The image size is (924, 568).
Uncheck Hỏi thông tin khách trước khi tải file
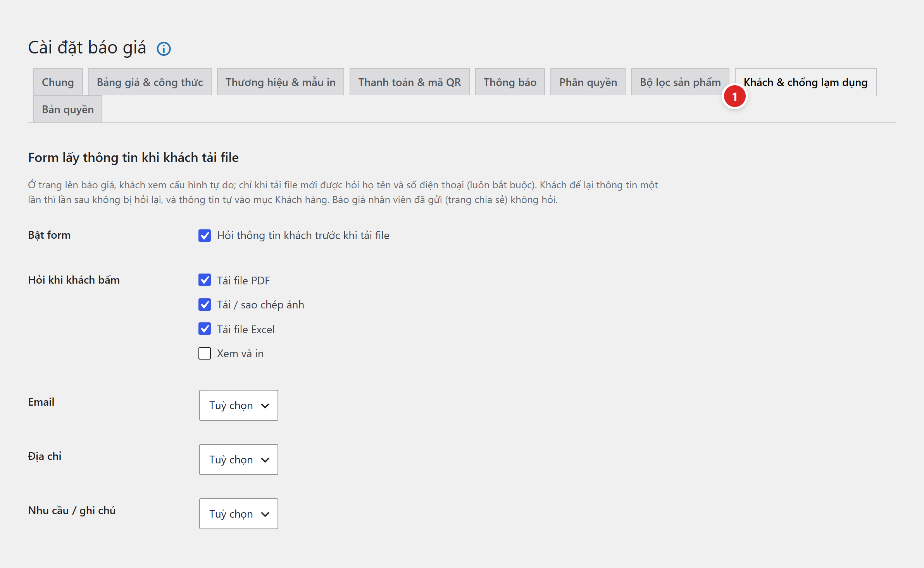tap(205, 236)
